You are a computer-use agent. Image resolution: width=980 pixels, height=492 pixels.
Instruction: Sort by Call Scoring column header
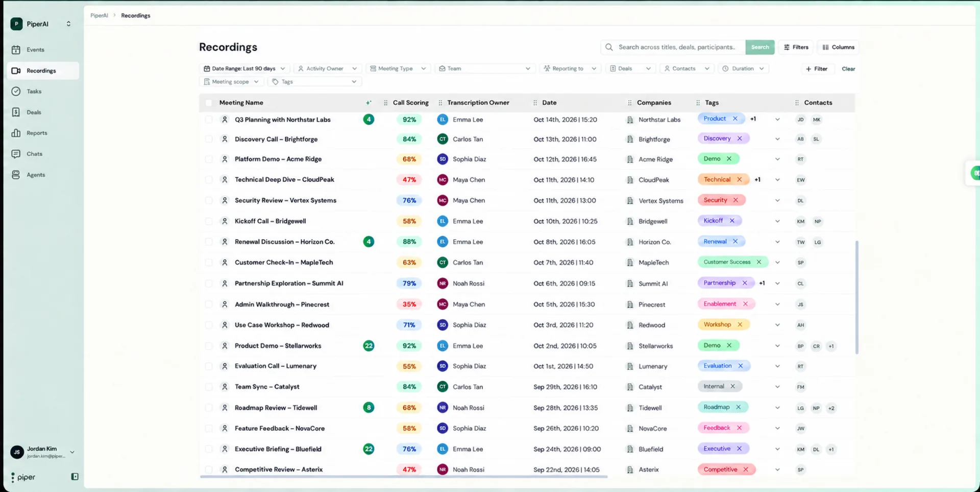410,103
